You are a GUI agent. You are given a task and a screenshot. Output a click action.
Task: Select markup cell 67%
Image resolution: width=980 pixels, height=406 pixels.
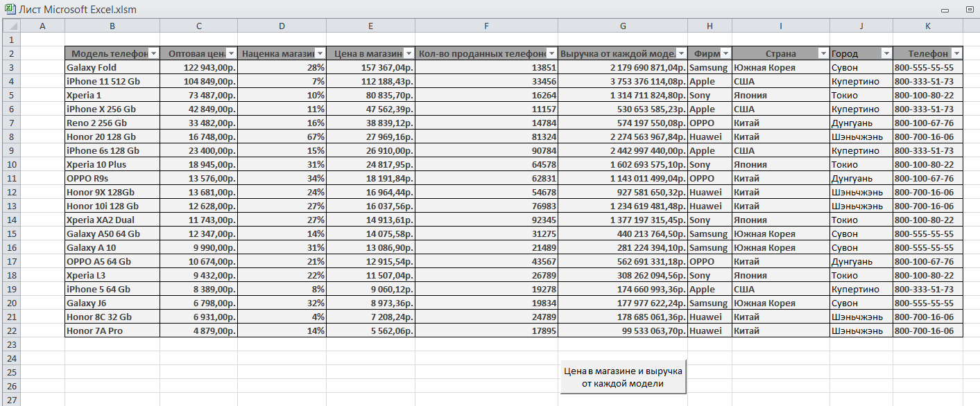(282, 136)
